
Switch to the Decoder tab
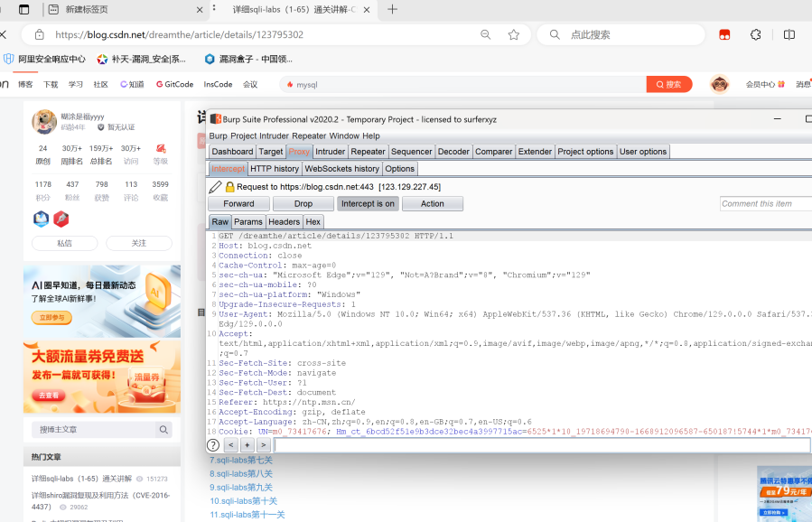coord(453,151)
